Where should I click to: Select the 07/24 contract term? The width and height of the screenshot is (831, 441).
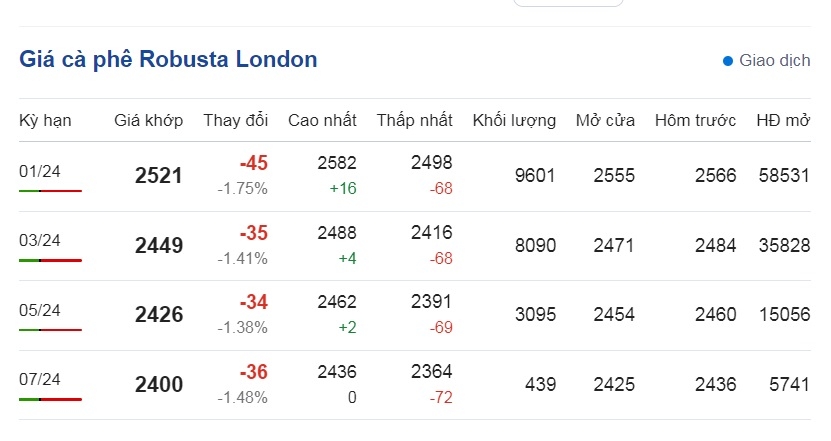(40, 379)
